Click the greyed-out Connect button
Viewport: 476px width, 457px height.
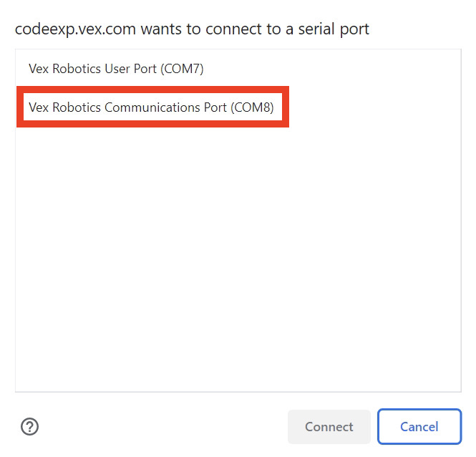coord(329,427)
